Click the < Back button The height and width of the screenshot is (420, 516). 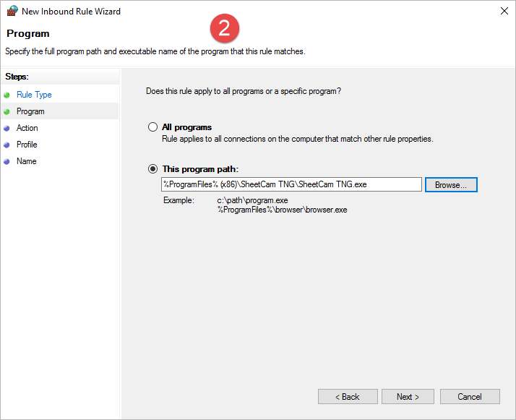tap(347, 397)
